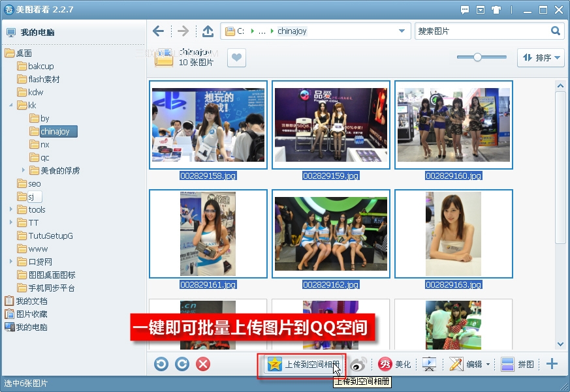
Task: Open the skin (shirt) changer
Action: [x=496, y=10]
